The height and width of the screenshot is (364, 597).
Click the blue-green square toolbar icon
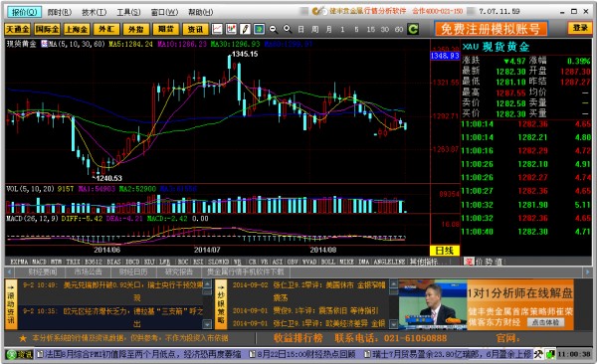coord(259,29)
